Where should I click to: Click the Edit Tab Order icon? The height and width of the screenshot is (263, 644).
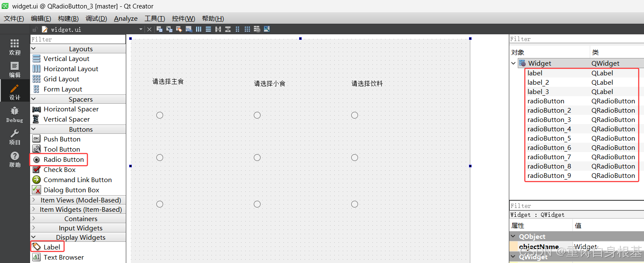189,29
